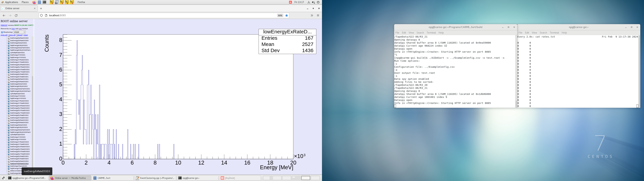The height and width of the screenshot is (181, 644).
Task: Open Search menu in CARME_Sort/build terminal
Action: click(x=420, y=33)
